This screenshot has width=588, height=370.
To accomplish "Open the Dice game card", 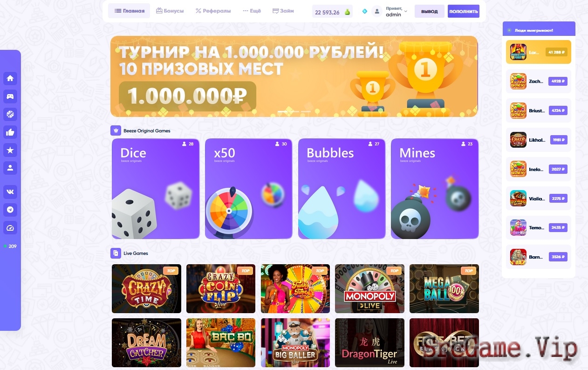I will (156, 189).
